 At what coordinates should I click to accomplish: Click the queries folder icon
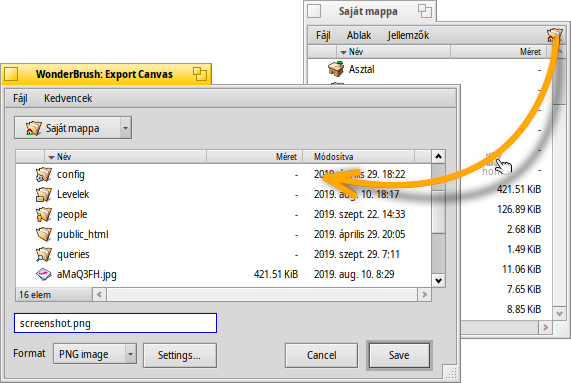[44, 254]
